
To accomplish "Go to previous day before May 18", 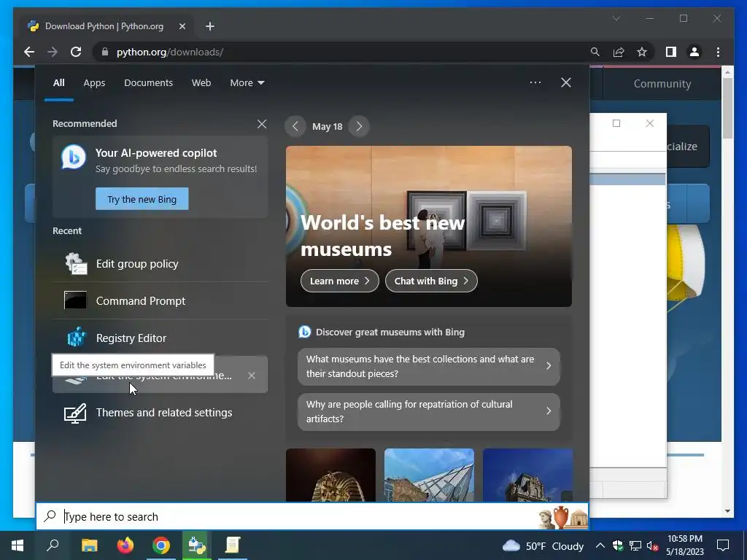I will point(295,127).
